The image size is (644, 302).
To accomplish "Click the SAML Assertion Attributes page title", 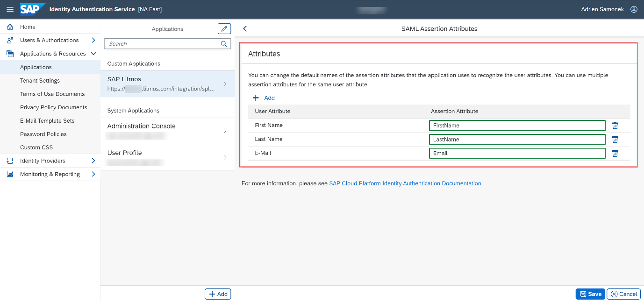I will point(439,29).
